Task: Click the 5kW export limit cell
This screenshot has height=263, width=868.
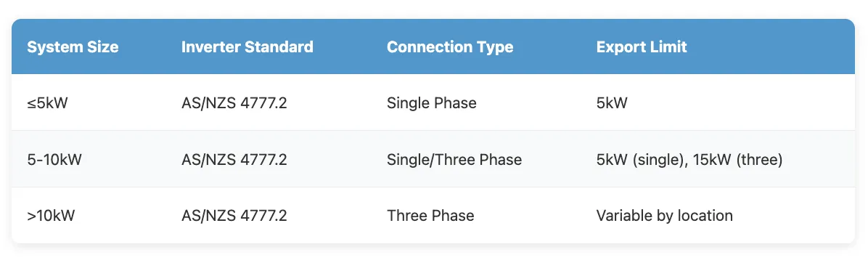Action: click(x=612, y=103)
